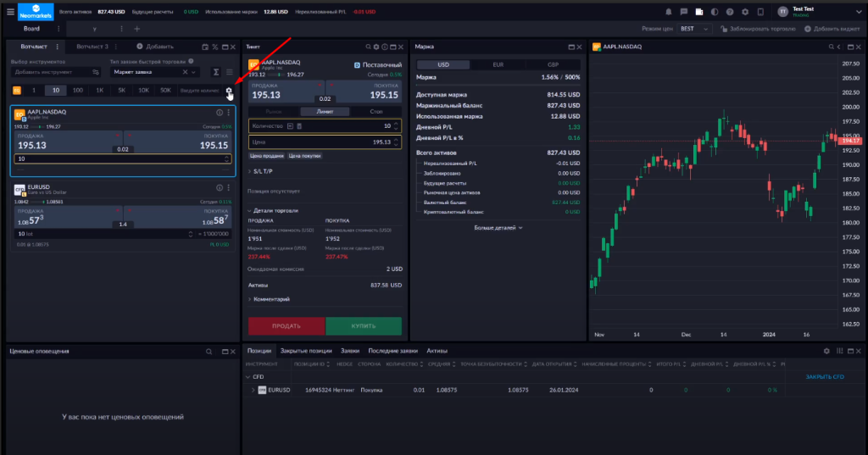This screenshot has width=868, height=455.
Task: Select quantity preset 50K
Action: coord(165,90)
